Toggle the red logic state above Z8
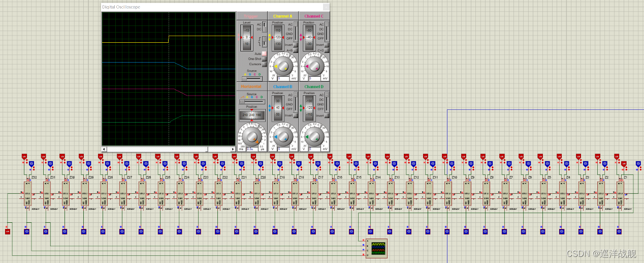Screen dimensions: 644x263 pos(482,157)
